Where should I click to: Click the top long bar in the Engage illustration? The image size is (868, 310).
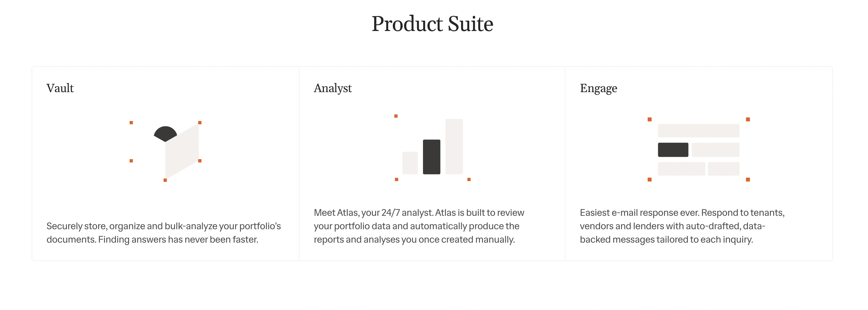(698, 130)
